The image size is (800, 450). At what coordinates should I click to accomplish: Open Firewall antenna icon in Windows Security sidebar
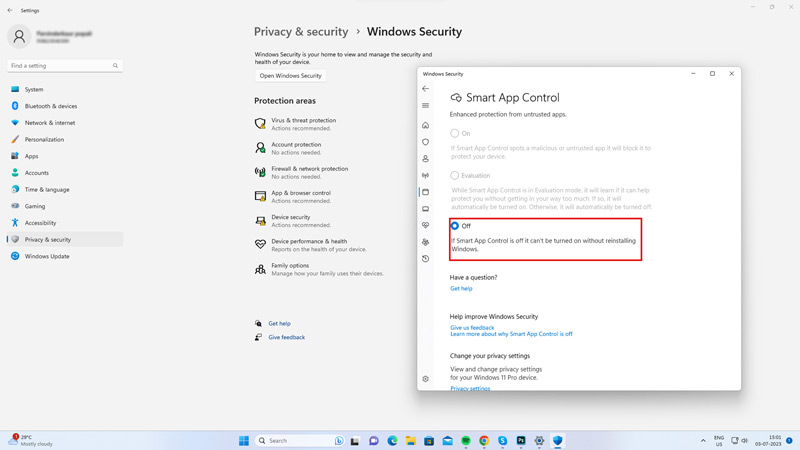(426, 176)
